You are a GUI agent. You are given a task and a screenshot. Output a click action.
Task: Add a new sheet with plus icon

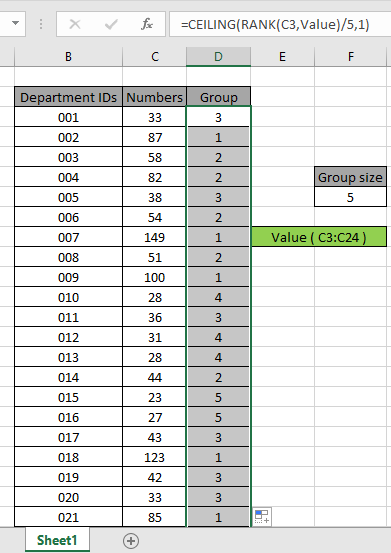[x=131, y=541]
